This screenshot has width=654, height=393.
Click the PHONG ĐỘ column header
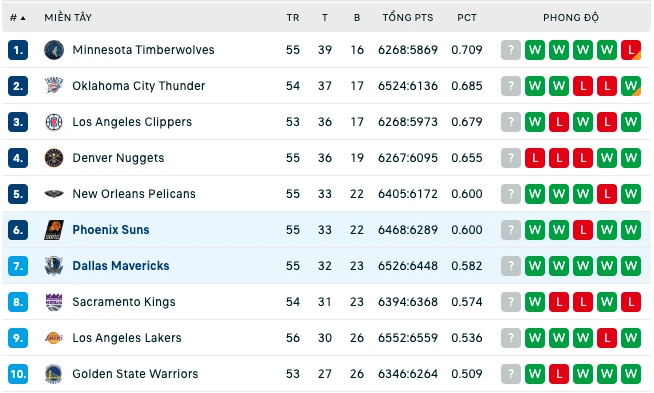pos(571,18)
